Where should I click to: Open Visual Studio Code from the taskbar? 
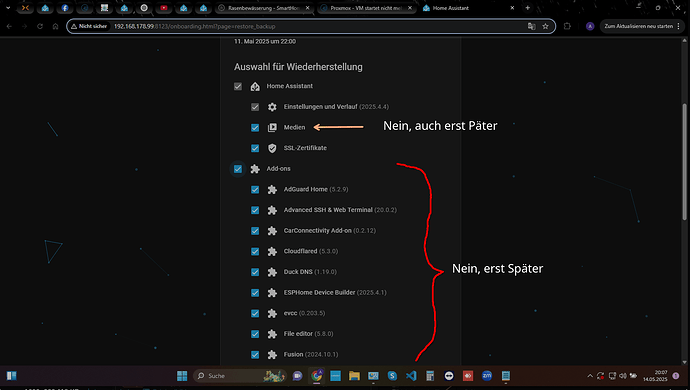point(411,376)
